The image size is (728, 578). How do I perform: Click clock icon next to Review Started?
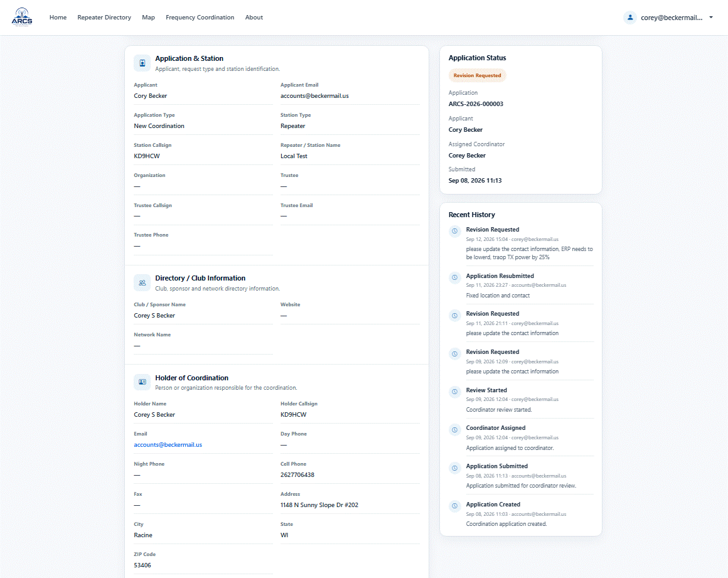(x=455, y=392)
